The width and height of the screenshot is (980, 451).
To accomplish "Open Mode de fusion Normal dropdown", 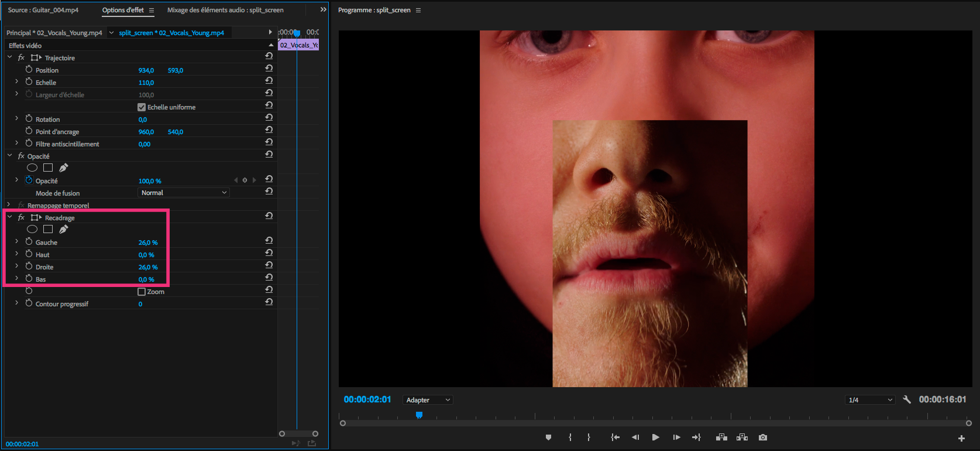I will [x=184, y=193].
